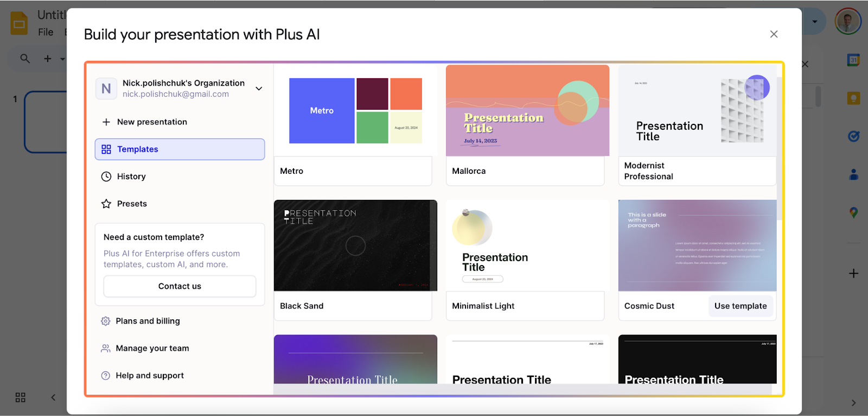Expand the organization account dropdown chevron
The width and height of the screenshot is (868, 416).
pos(259,89)
